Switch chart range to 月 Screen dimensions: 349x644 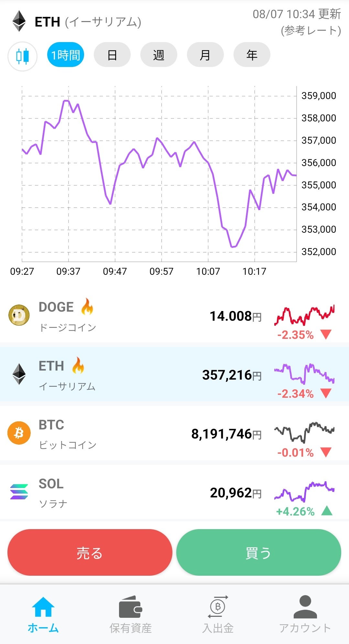(x=205, y=55)
